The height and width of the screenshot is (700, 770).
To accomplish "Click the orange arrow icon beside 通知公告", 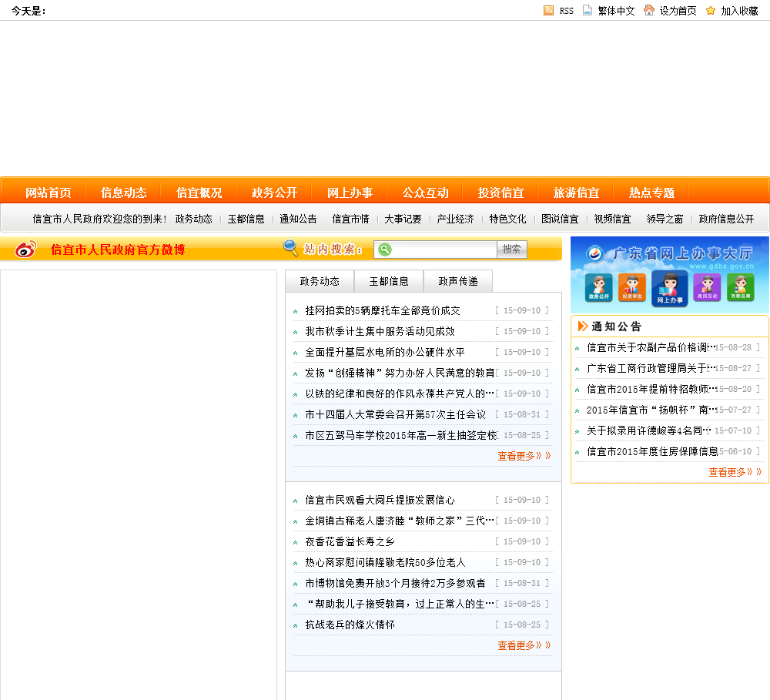I will click(x=583, y=327).
